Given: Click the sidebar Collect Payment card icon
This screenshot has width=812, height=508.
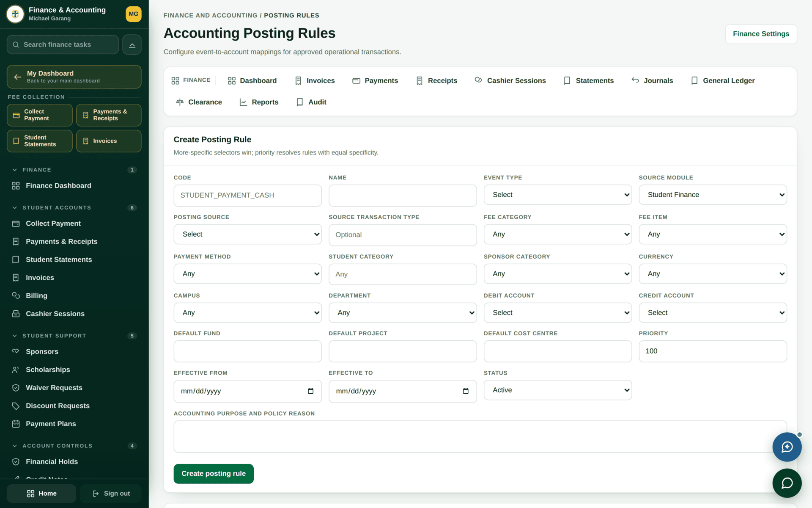Looking at the screenshot, I should [16, 224].
